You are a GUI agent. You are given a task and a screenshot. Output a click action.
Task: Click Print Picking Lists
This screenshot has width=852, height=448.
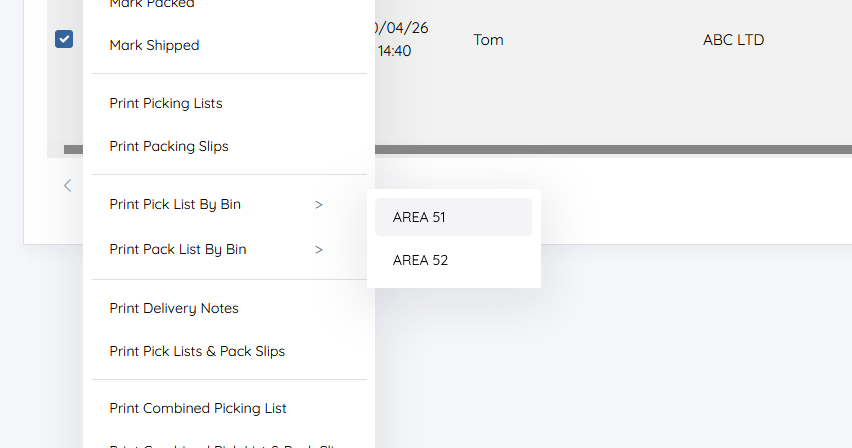[166, 103]
